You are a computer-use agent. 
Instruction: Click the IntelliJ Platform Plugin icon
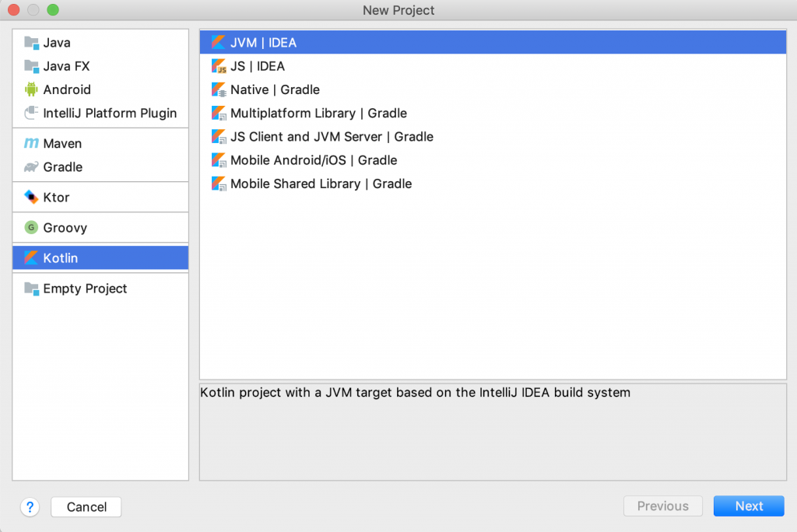(x=31, y=113)
